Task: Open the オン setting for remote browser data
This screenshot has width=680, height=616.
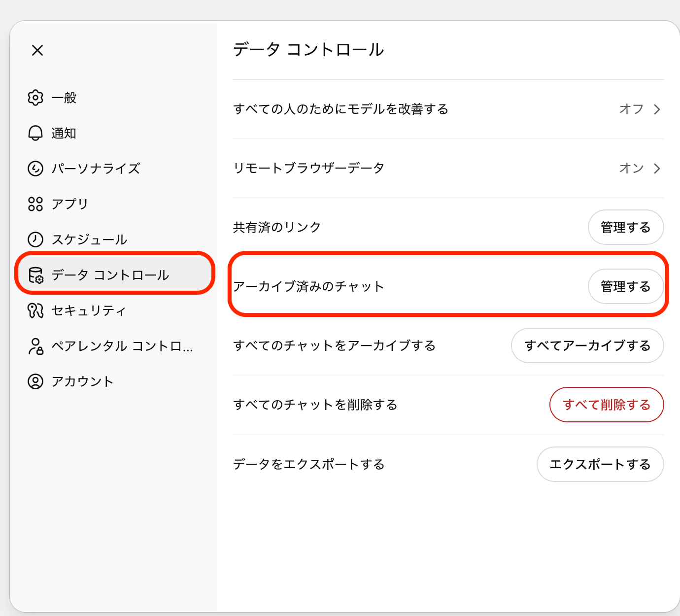Action: pos(631,169)
